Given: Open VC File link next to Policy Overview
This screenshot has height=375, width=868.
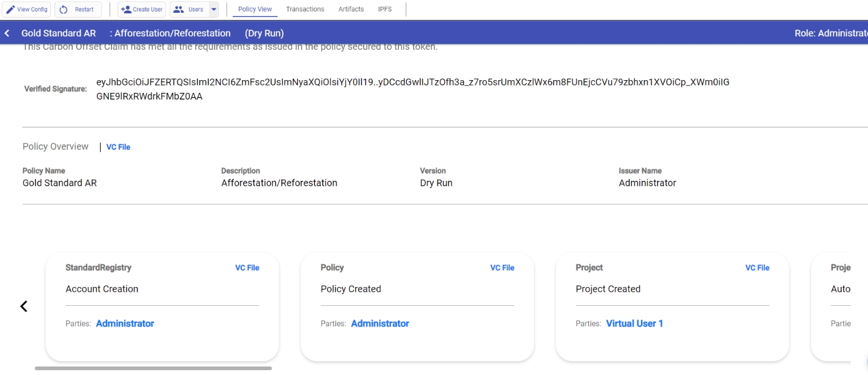Looking at the screenshot, I should (x=118, y=147).
